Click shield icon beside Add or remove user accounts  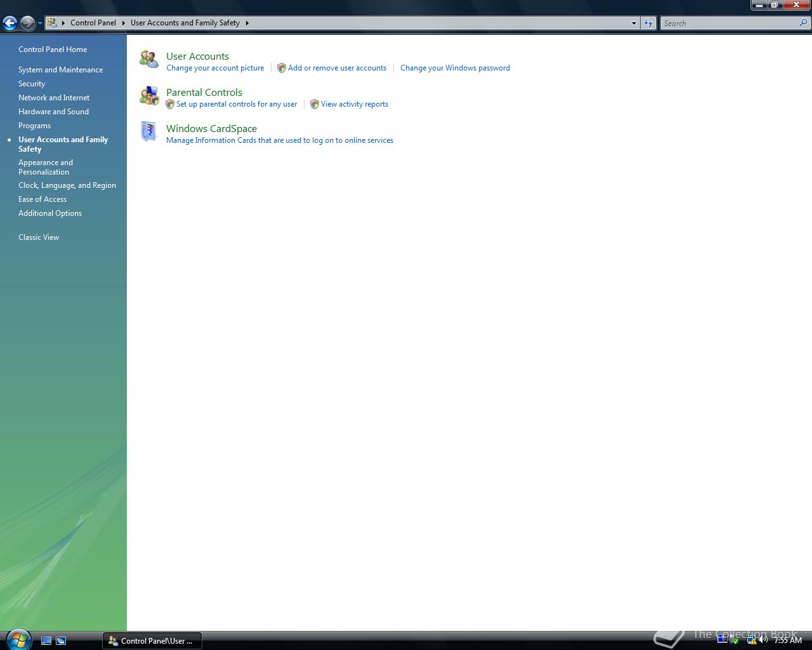[x=282, y=68]
